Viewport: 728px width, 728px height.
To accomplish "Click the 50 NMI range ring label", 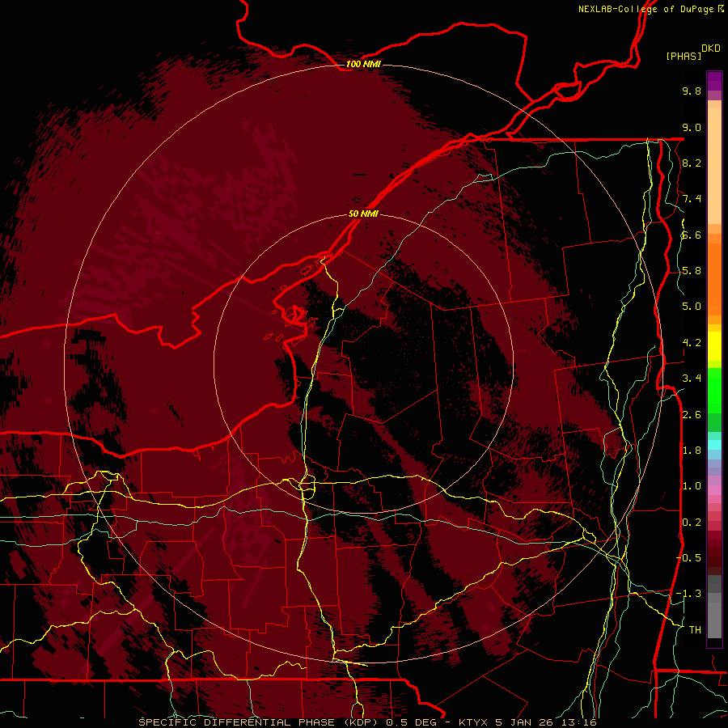I will (x=363, y=214).
